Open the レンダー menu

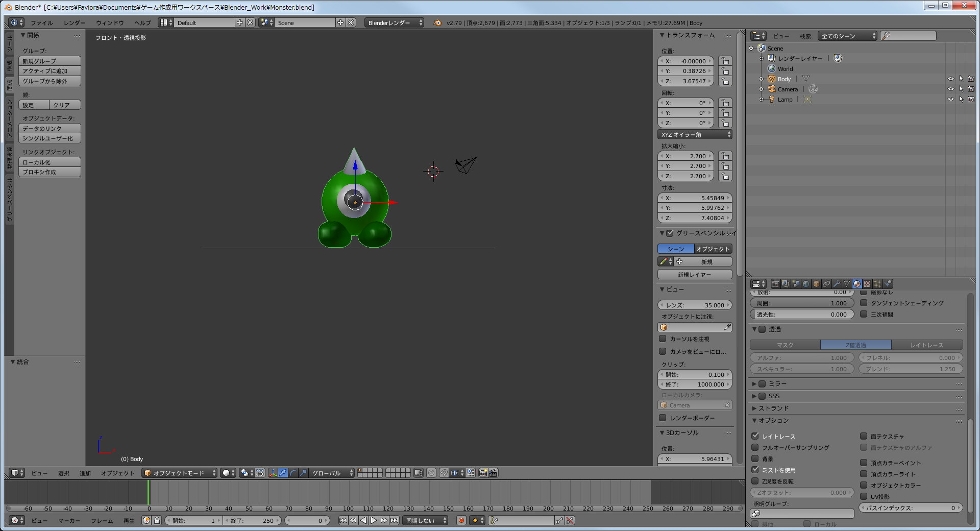coord(75,23)
